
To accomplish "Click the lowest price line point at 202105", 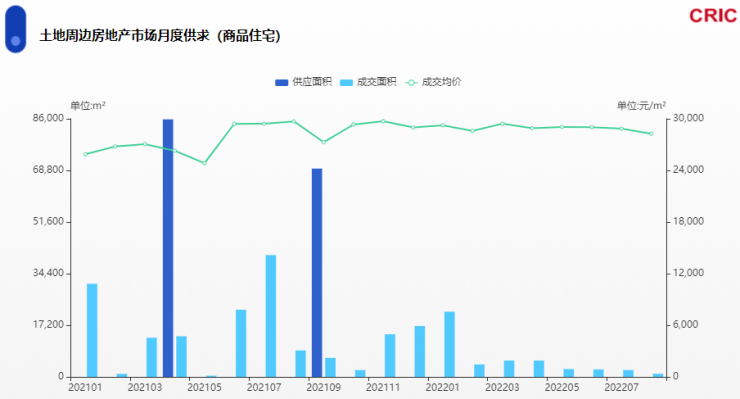I will tap(204, 163).
